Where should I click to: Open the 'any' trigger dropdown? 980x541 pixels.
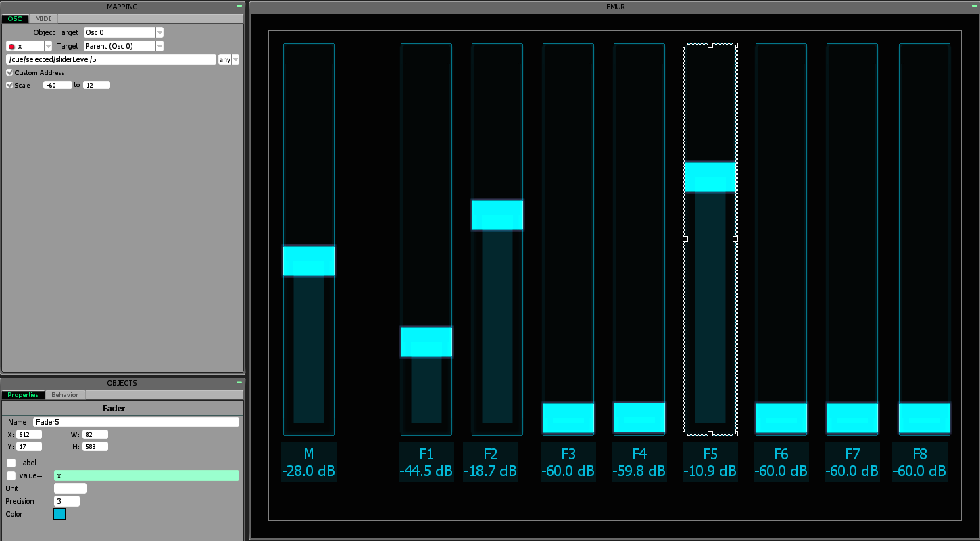pos(235,59)
